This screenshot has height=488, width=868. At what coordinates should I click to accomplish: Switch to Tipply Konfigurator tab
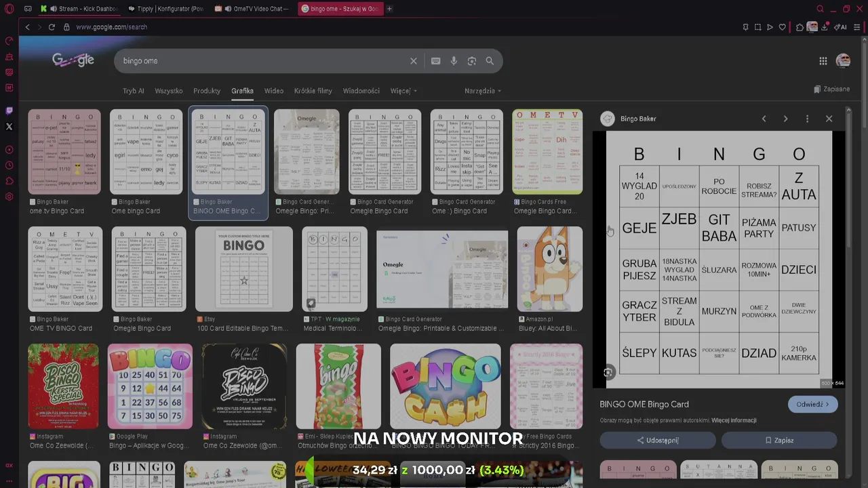point(166,9)
